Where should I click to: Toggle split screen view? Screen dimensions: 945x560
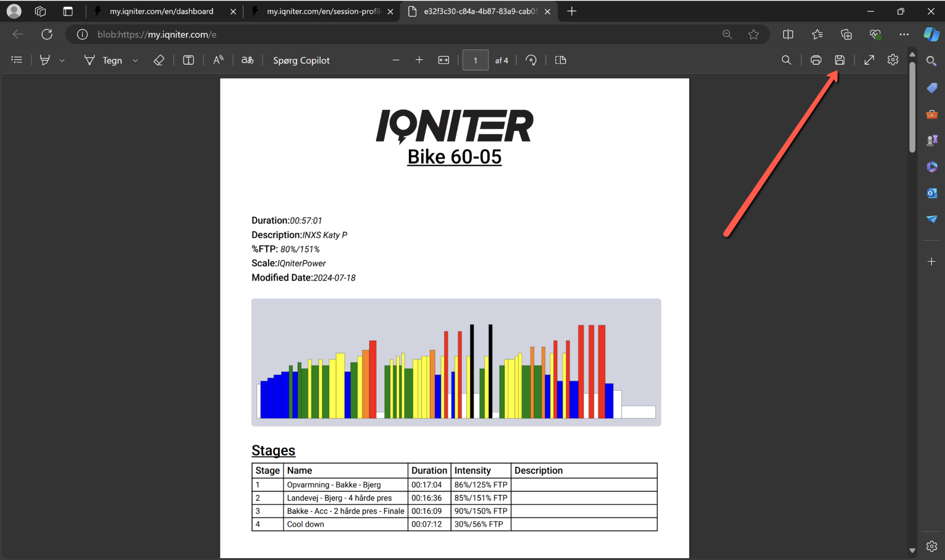tap(788, 35)
